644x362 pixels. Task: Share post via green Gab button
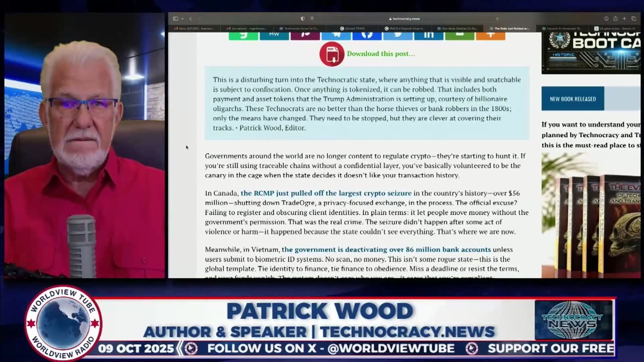click(244, 36)
